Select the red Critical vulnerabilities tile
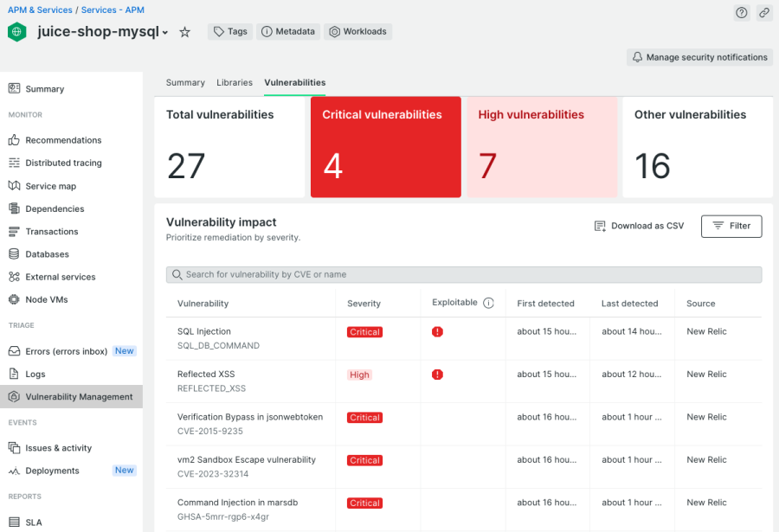 coord(385,147)
